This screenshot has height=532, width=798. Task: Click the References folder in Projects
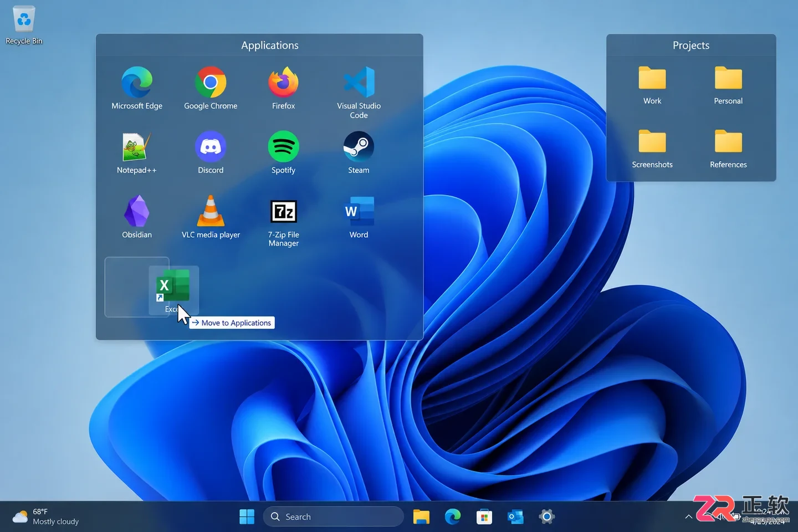(x=728, y=141)
